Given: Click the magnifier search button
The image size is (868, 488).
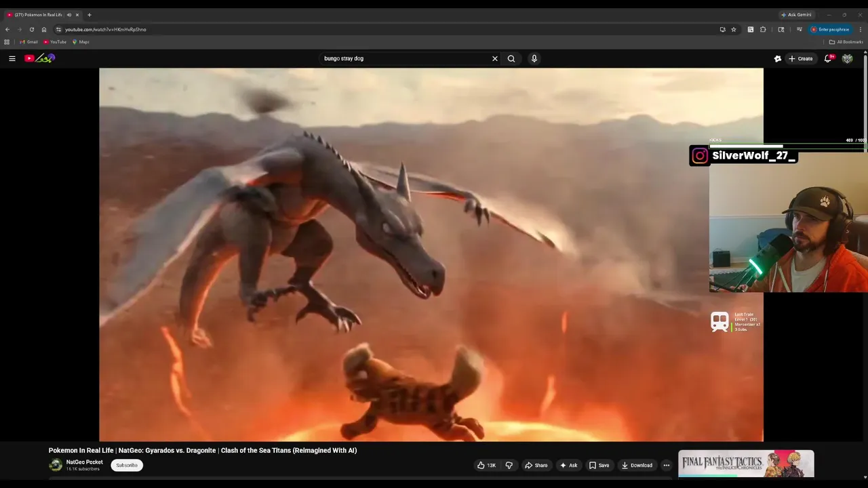Looking at the screenshot, I should [x=511, y=58].
